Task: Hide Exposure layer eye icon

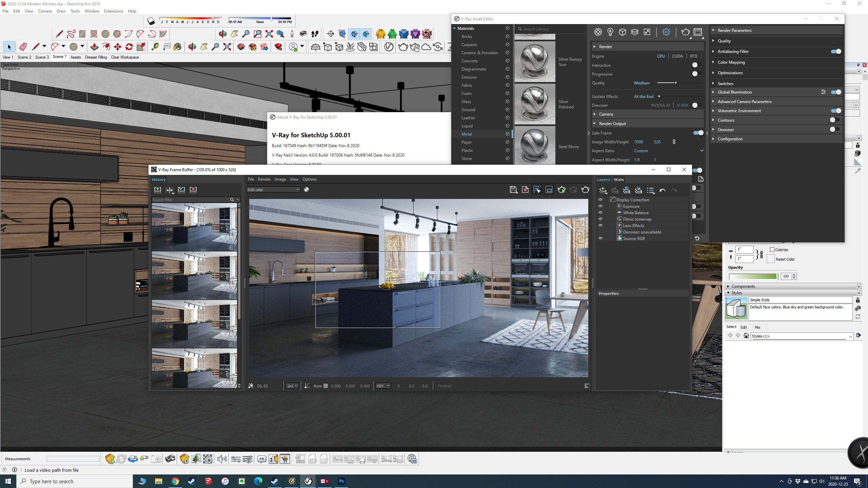Action: coord(600,206)
